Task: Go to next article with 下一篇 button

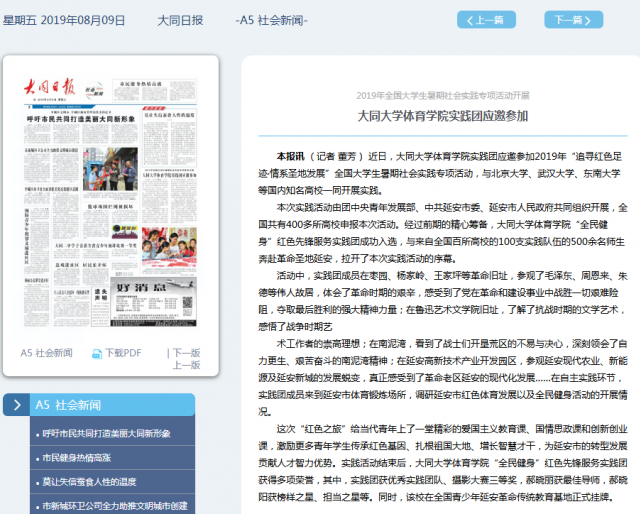Action: click(x=573, y=20)
